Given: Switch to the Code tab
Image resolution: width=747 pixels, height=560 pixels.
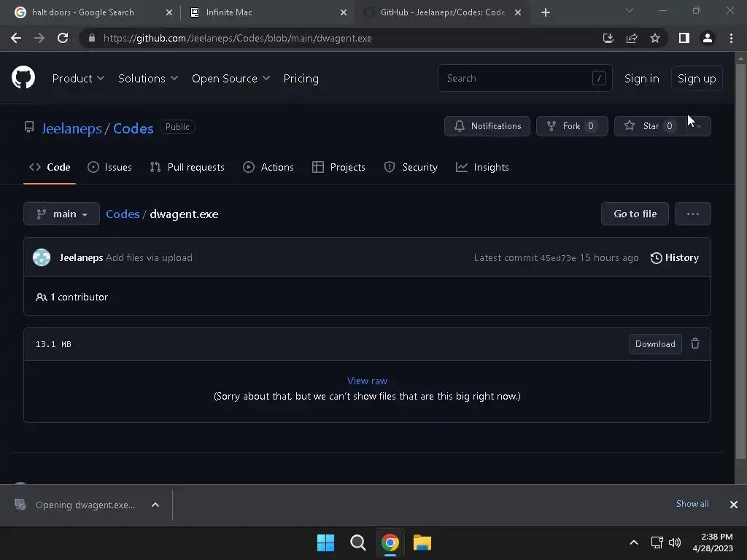Looking at the screenshot, I should [x=50, y=167].
